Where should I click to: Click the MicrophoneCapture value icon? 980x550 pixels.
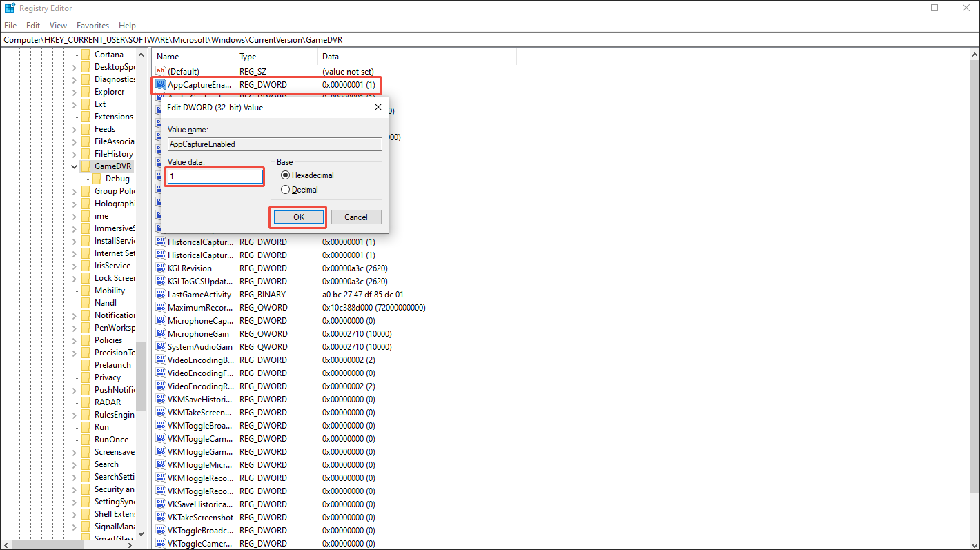click(x=161, y=320)
